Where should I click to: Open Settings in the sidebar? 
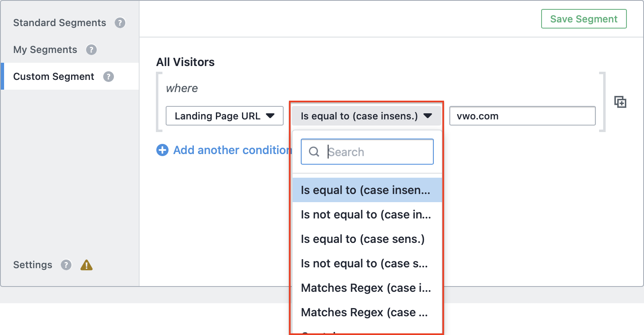(x=33, y=265)
